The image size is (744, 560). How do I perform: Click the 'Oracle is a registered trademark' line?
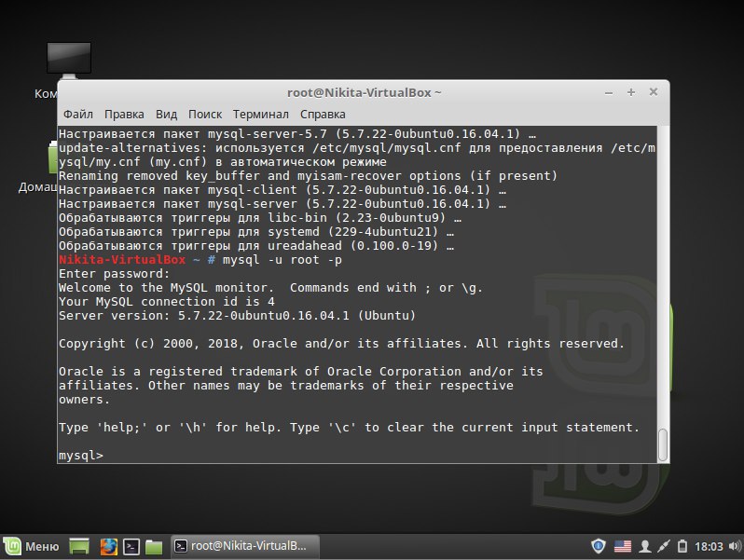(301, 372)
